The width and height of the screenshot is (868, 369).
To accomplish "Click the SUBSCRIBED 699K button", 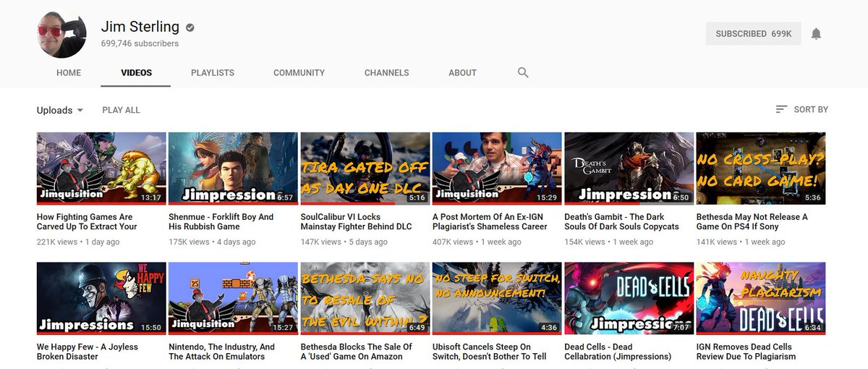I will pyautogui.click(x=754, y=34).
